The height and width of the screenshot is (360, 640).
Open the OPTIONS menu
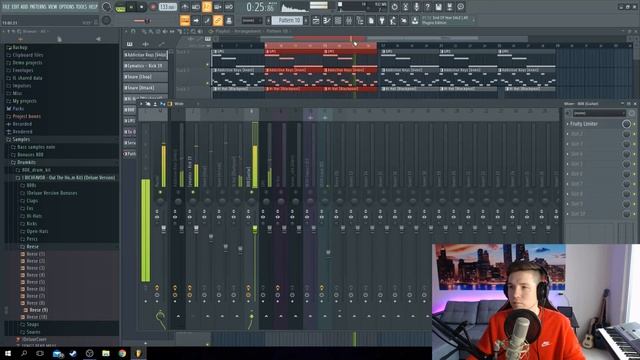pyautogui.click(x=67, y=7)
